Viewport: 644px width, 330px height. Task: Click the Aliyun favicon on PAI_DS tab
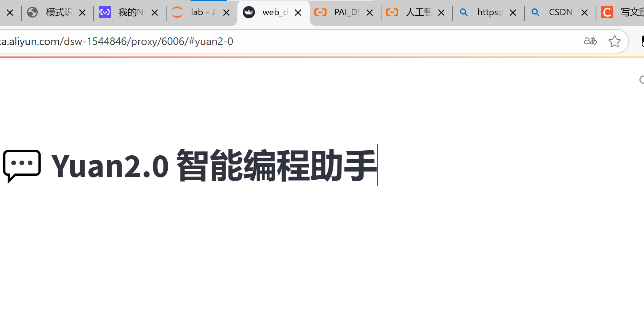tap(320, 13)
